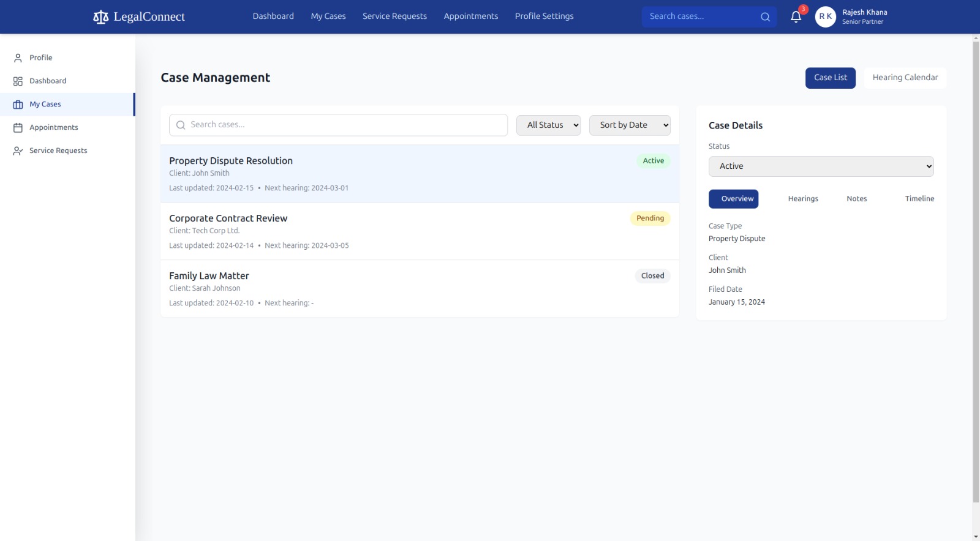Open the All Status filter dropdown
Image resolution: width=980 pixels, height=541 pixels.
(x=548, y=125)
